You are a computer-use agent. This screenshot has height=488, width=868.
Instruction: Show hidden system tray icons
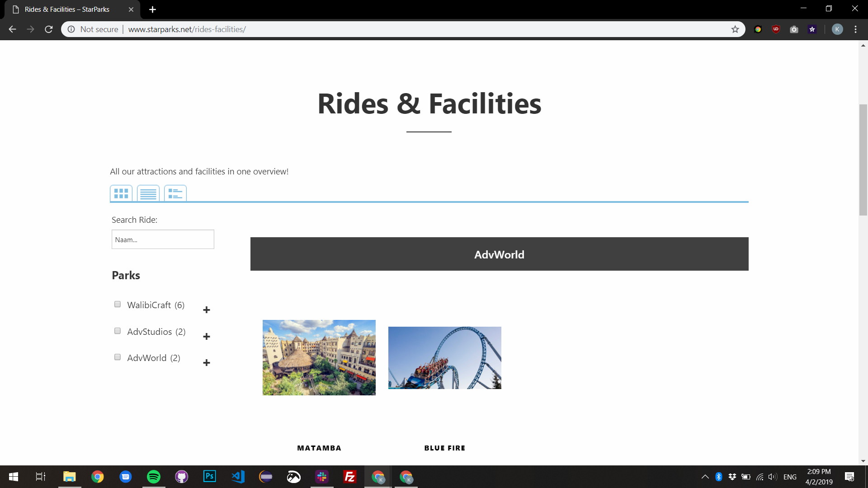[705, 477]
